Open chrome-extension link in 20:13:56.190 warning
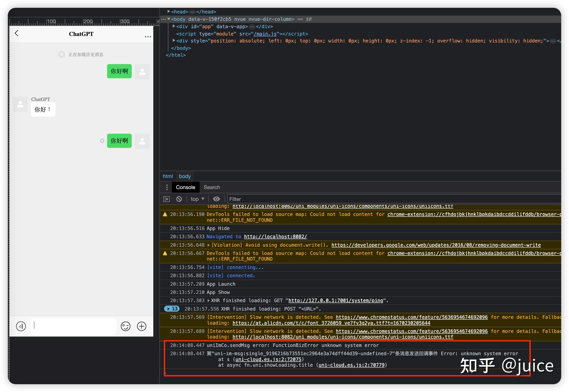The width and height of the screenshot is (569, 392). click(474, 214)
